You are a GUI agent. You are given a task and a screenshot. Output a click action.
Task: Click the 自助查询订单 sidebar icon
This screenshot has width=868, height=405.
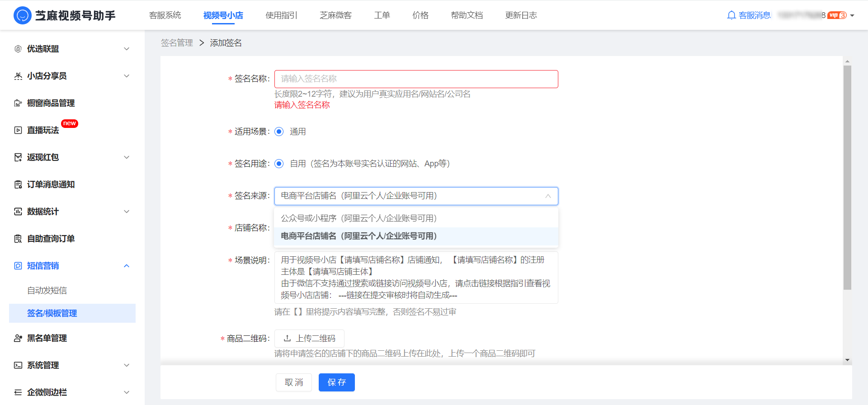coord(18,239)
